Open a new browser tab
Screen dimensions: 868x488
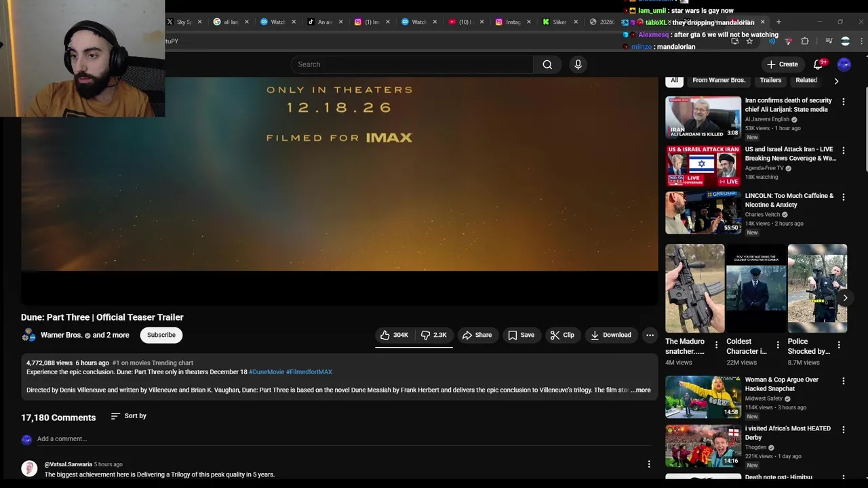tap(778, 22)
